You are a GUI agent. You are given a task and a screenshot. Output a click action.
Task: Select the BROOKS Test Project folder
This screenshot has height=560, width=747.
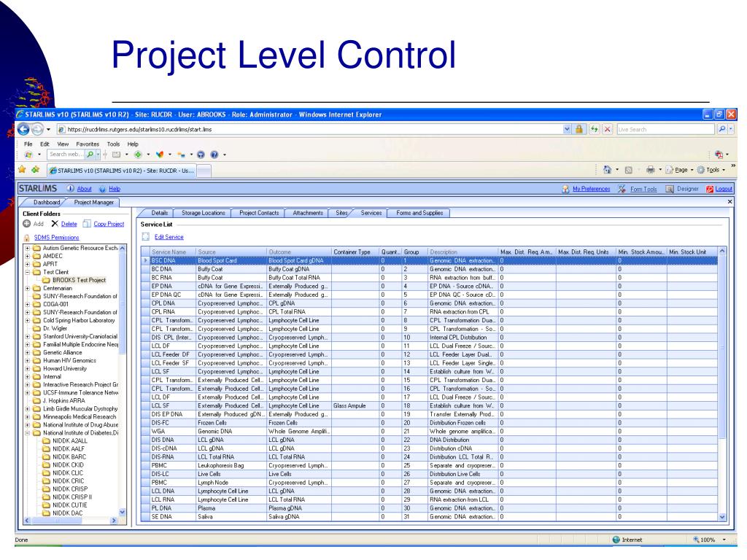pos(79,280)
